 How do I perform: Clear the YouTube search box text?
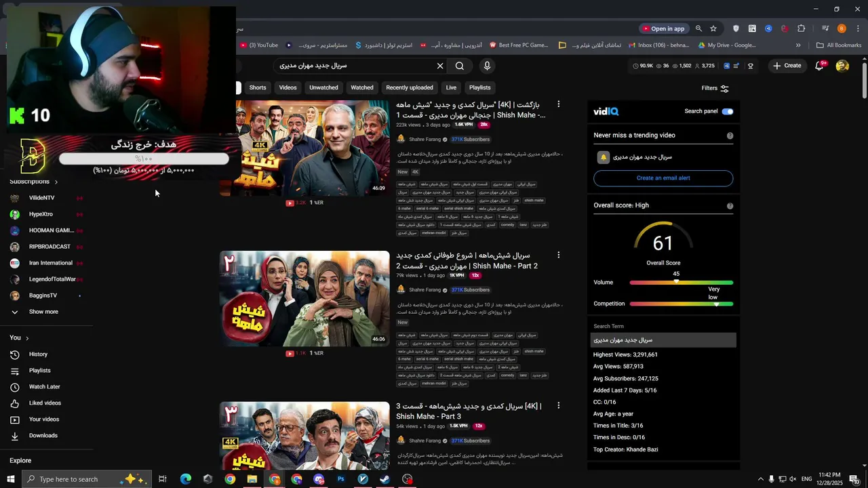(x=440, y=66)
